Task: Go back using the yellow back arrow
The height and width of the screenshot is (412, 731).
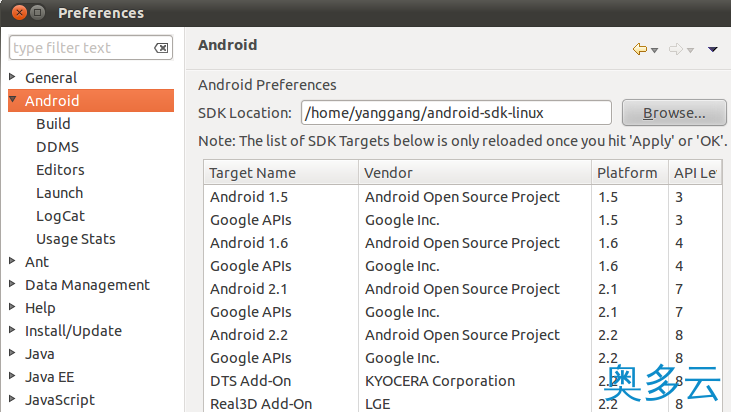Action: click(x=640, y=49)
